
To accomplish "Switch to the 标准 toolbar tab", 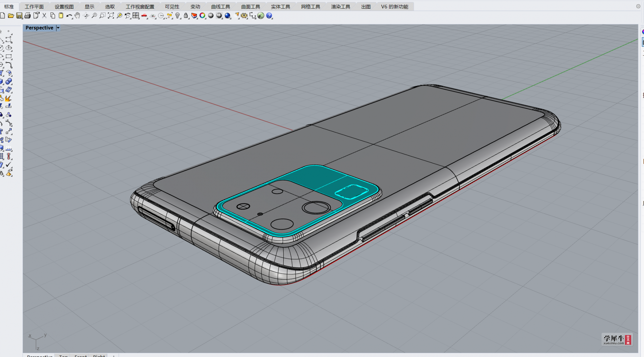I will point(9,6).
